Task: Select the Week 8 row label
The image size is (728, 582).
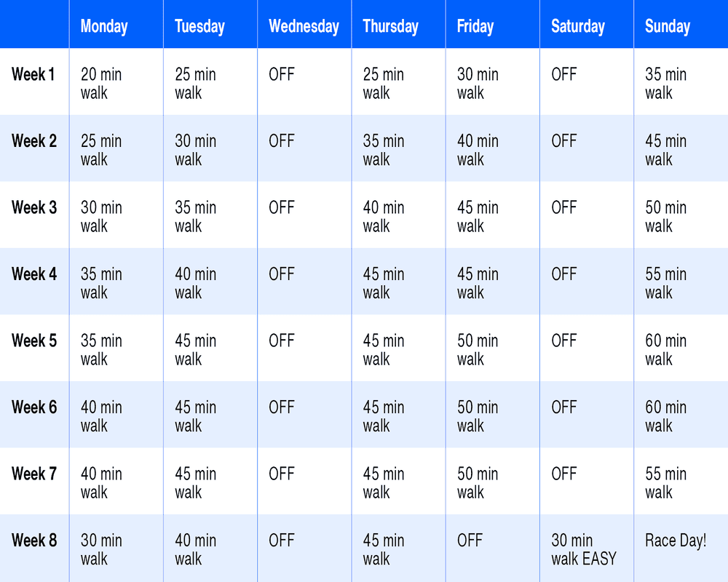Action: pyautogui.click(x=34, y=541)
